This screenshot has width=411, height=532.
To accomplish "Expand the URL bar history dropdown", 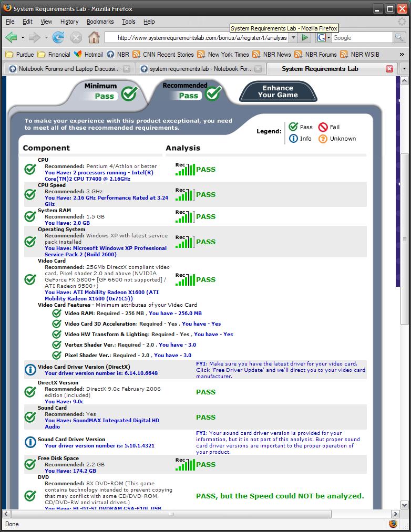I will [x=293, y=38].
